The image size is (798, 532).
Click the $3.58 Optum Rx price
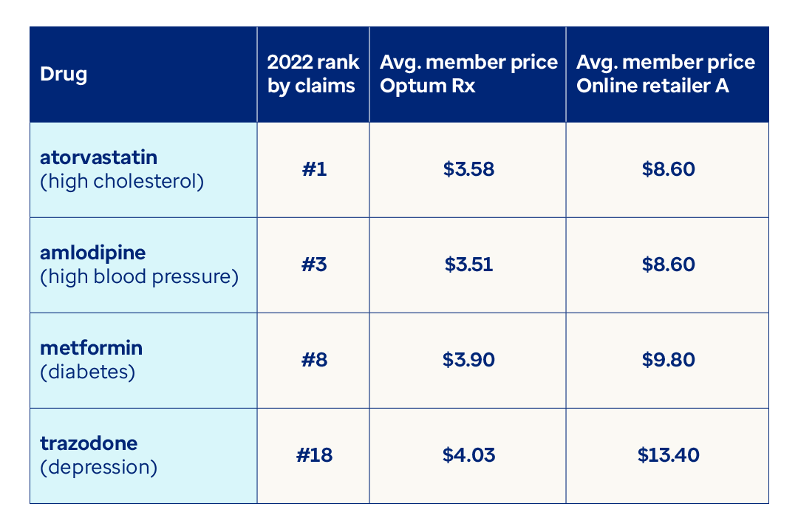(x=468, y=169)
